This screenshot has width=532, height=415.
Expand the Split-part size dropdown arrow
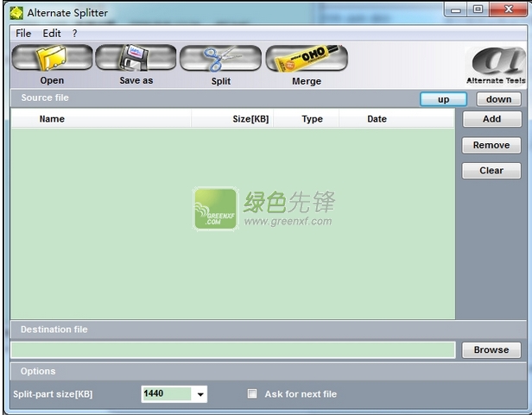200,394
